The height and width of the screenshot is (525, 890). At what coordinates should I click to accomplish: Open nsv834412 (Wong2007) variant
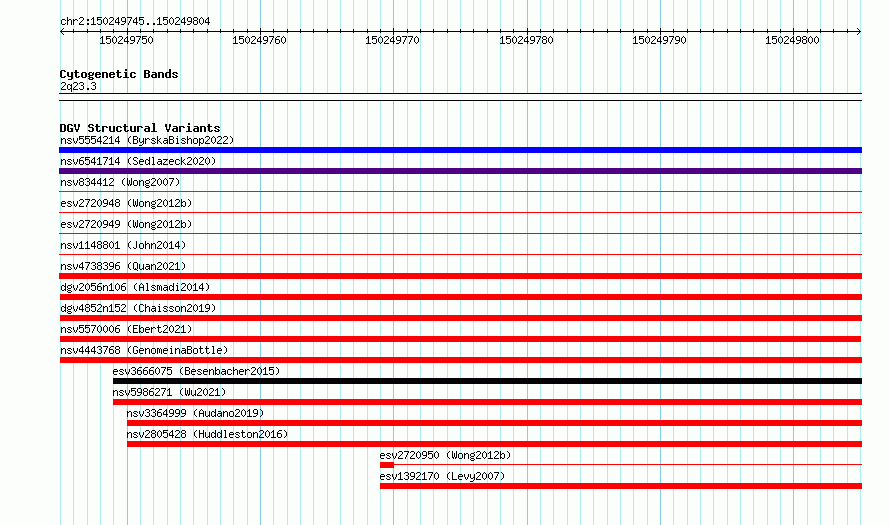(120, 182)
